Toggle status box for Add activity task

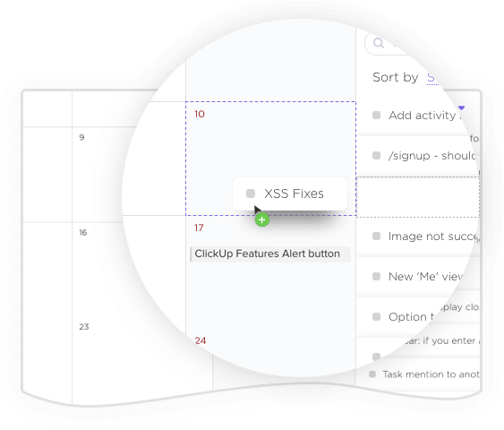(376, 116)
